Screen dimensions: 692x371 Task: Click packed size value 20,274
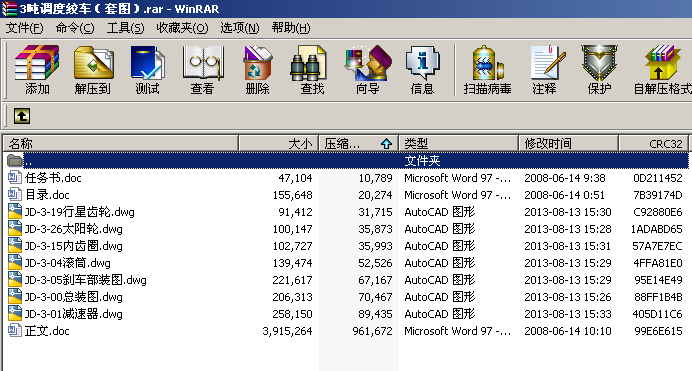pyautogui.click(x=375, y=195)
